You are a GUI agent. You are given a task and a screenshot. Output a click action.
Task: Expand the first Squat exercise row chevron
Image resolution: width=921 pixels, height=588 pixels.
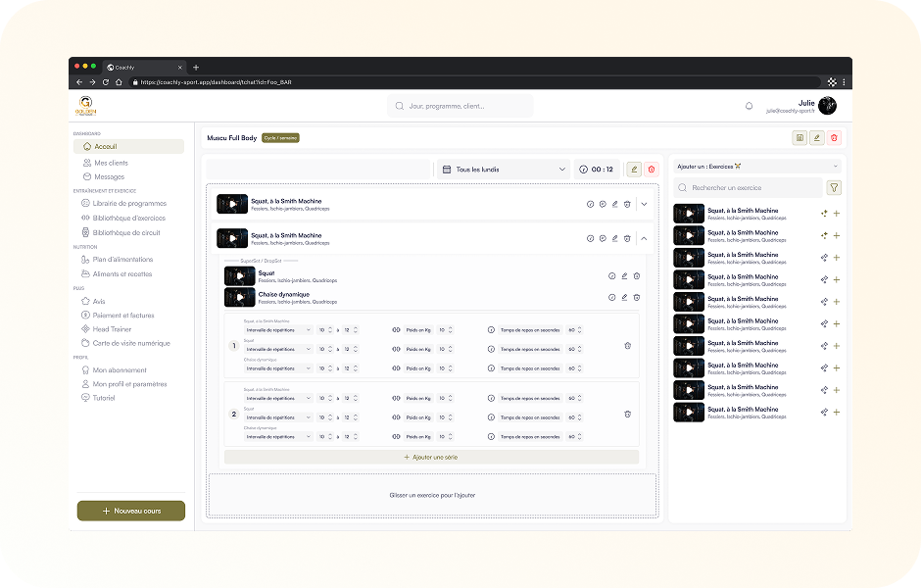(x=645, y=204)
